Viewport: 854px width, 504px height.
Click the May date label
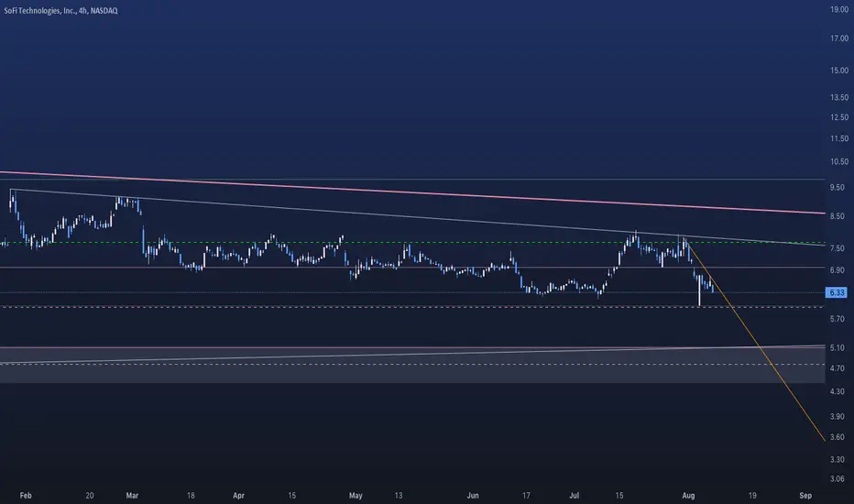(356, 495)
